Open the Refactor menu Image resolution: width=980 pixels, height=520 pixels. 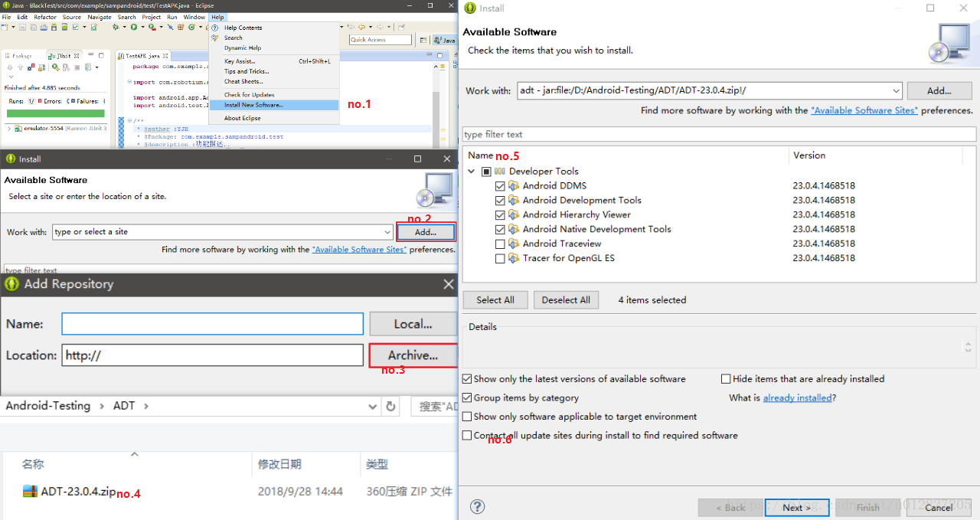[x=45, y=17]
